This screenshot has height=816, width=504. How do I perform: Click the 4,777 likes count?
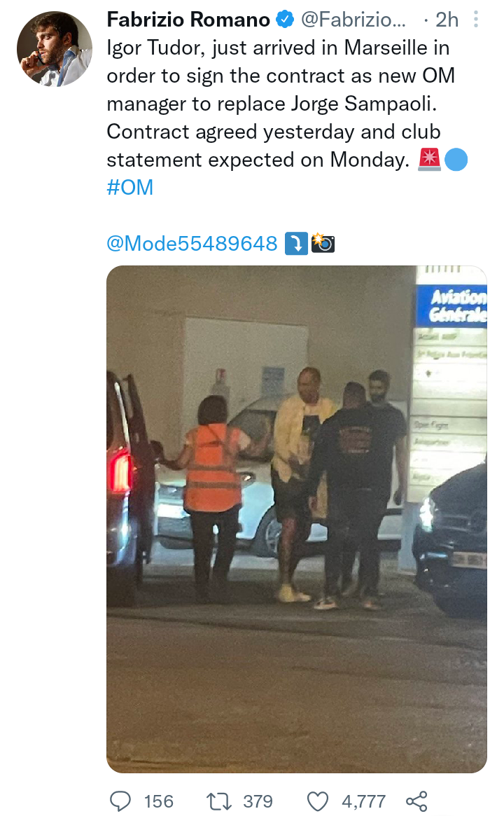(363, 801)
